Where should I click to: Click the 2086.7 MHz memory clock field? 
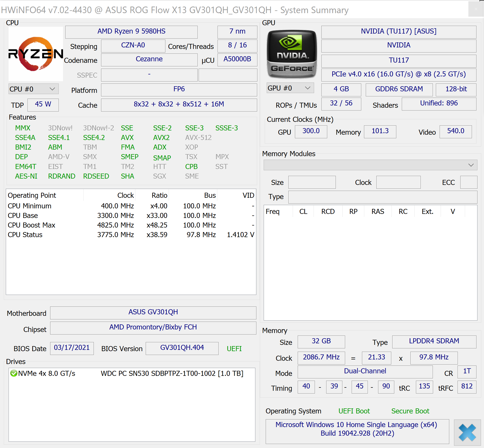(321, 358)
